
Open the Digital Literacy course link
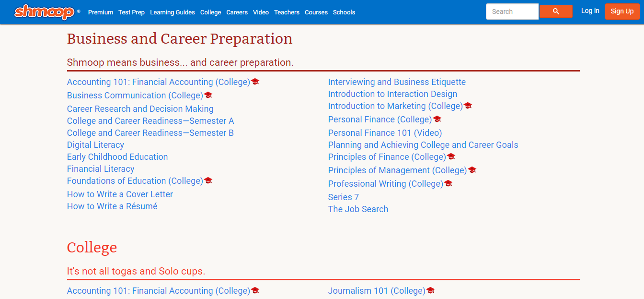pyautogui.click(x=95, y=145)
